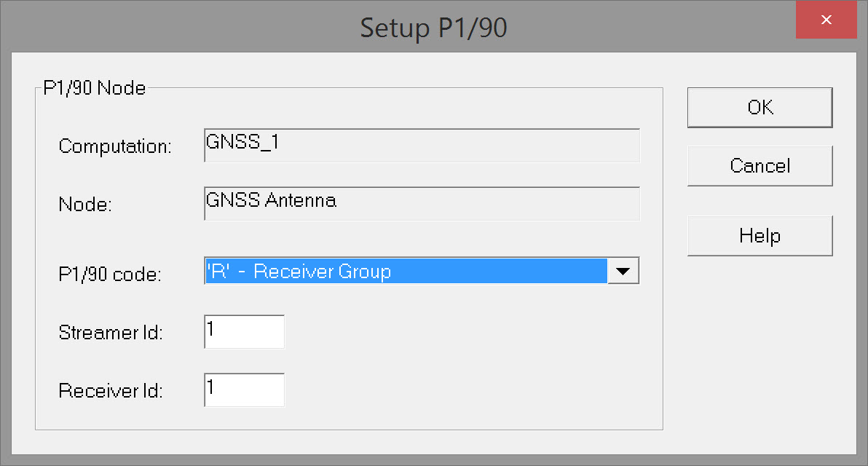Expand the P1/90 code dropdown arrow
The height and width of the screenshot is (466, 868).
tap(623, 272)
